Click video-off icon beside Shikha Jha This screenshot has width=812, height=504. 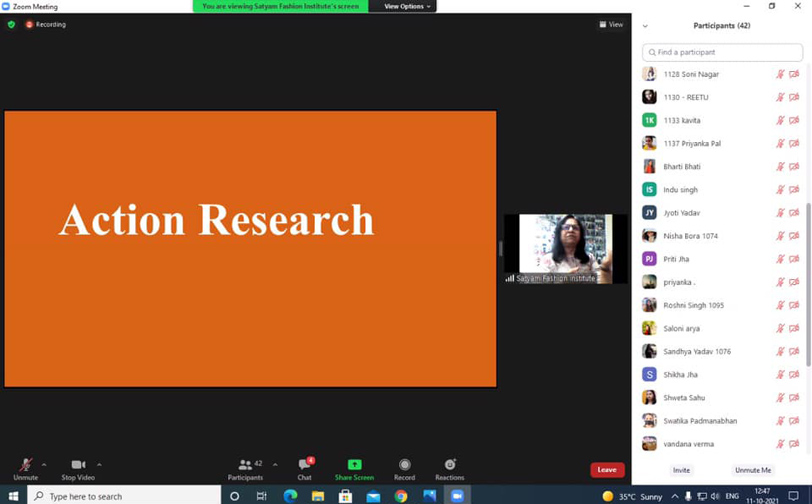(794, 375)
